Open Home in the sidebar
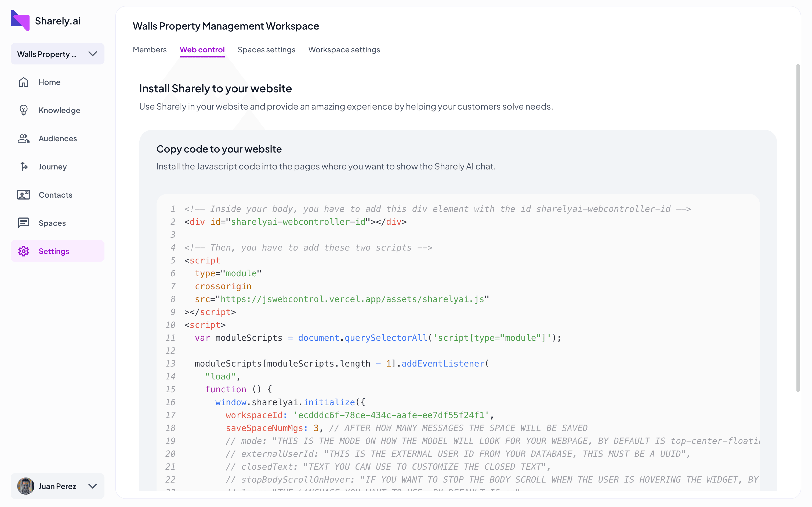This screenshot has height=507, width=812. pos(58,82)
